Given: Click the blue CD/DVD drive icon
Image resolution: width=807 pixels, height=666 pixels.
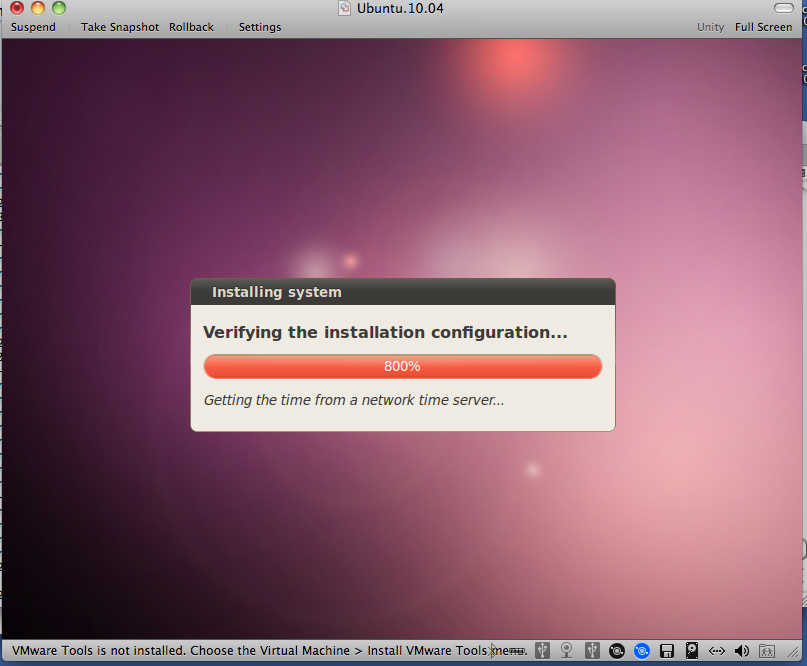Looking at the screenshot, I should (642, 652).
